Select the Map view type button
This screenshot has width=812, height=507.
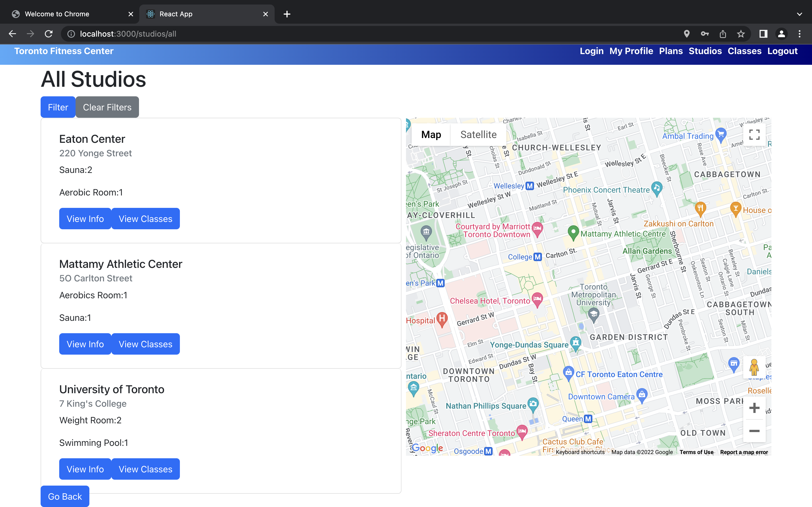pos(431,135)
